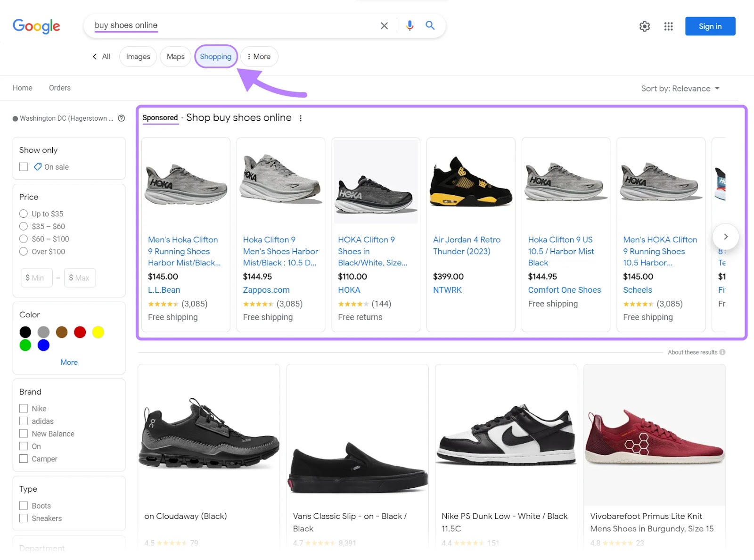Open the three-dot menu next to Sponsored
Viewport: 754px width, 560px height.
[301, 118]
